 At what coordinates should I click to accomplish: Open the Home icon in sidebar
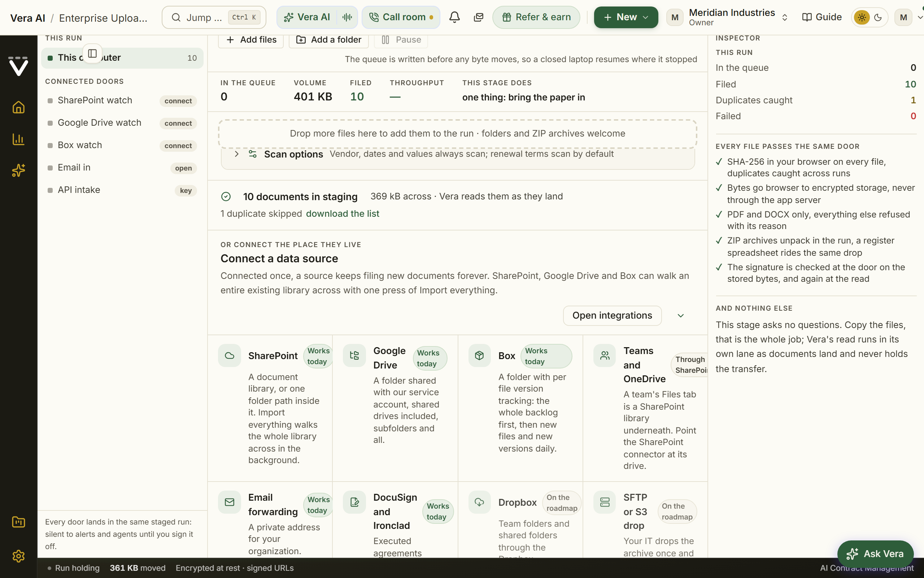18,107
